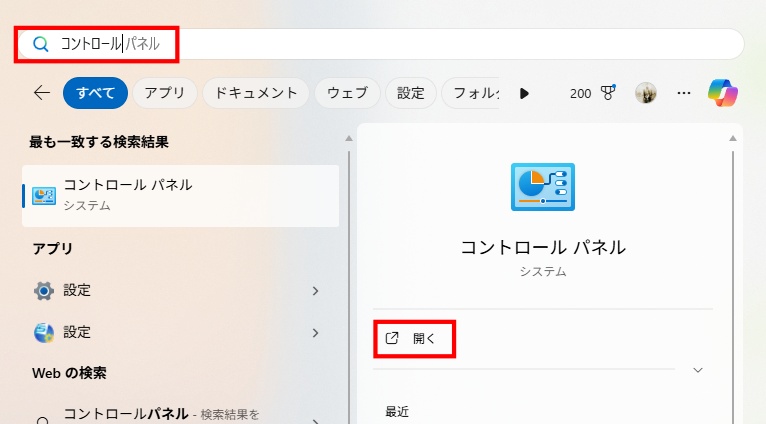The image size is (766, 424).
Task: Switch to the ドキュメント filter tab
Action: pos(255,93)
